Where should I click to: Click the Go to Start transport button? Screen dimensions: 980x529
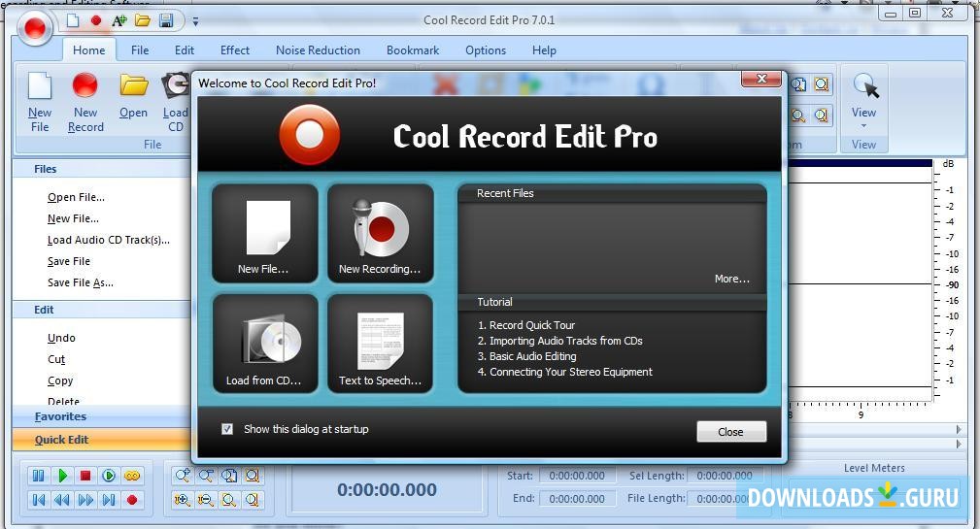(38, 500)
